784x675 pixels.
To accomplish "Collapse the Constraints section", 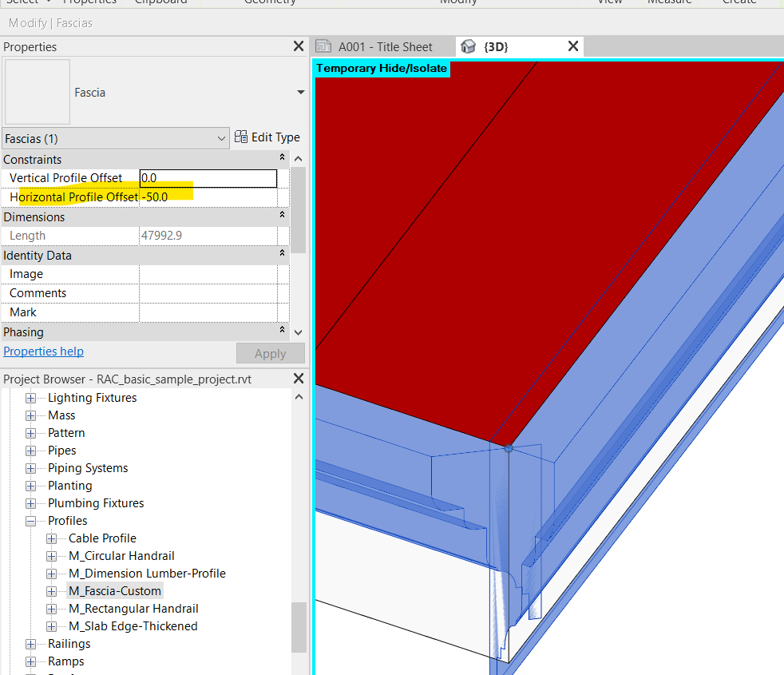I will point(281,157).
